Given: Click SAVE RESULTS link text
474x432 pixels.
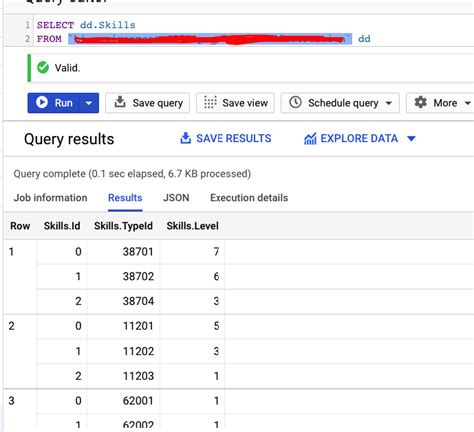Looking at the screenshot, I should (234, 138).
